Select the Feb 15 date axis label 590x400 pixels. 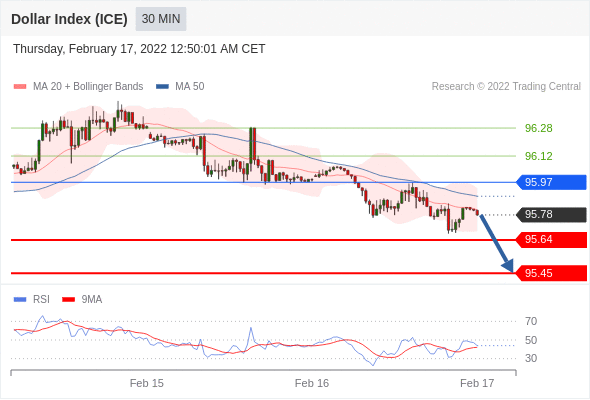pos(147,383)
